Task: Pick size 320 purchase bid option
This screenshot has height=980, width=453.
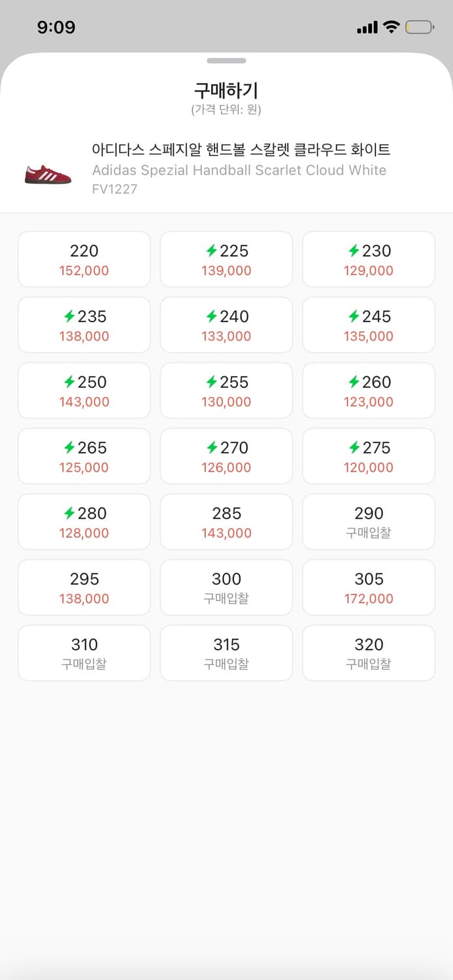Action: [369, 653]
